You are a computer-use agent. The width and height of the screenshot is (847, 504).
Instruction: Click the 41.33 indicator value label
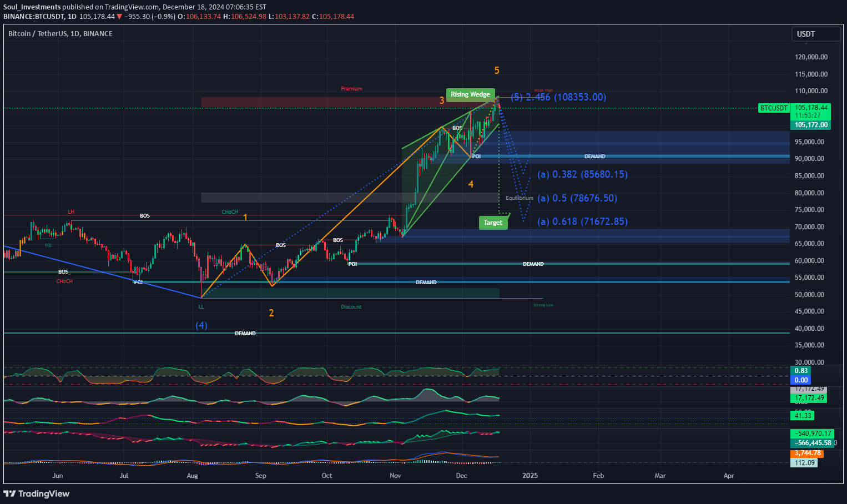[x=803, y=416]
